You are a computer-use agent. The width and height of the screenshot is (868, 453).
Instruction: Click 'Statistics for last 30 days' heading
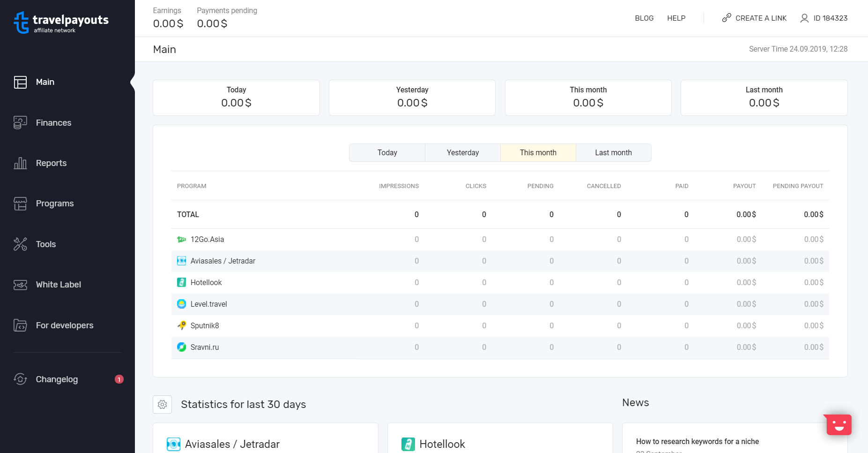[x=244, y=404]
